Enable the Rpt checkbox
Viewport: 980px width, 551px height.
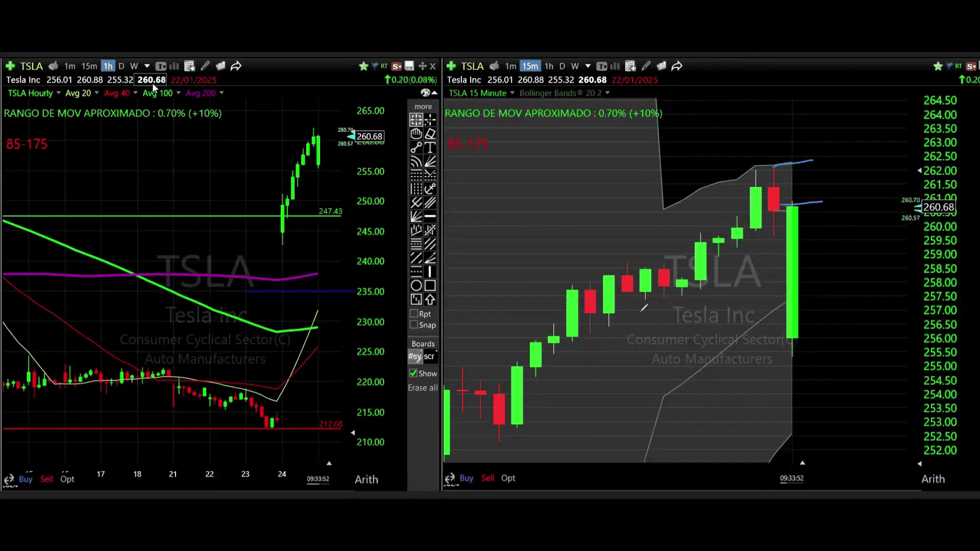pos(414,314)
